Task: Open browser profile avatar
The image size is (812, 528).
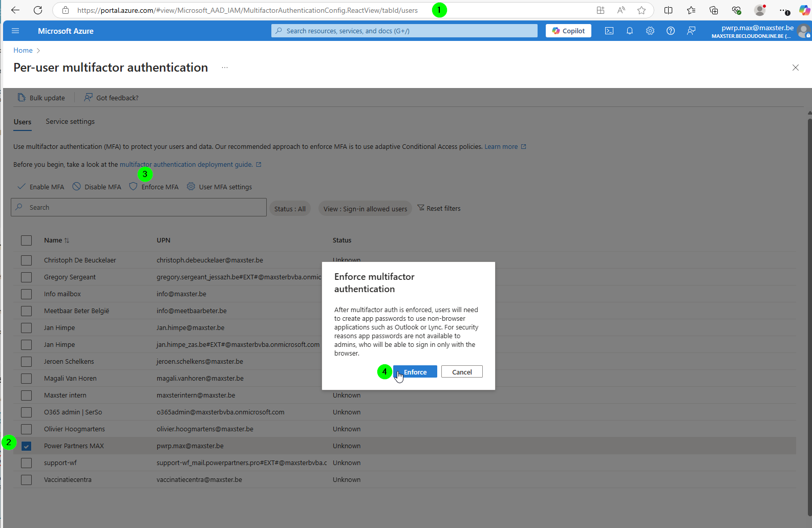Action: click(x=760, y=10)
